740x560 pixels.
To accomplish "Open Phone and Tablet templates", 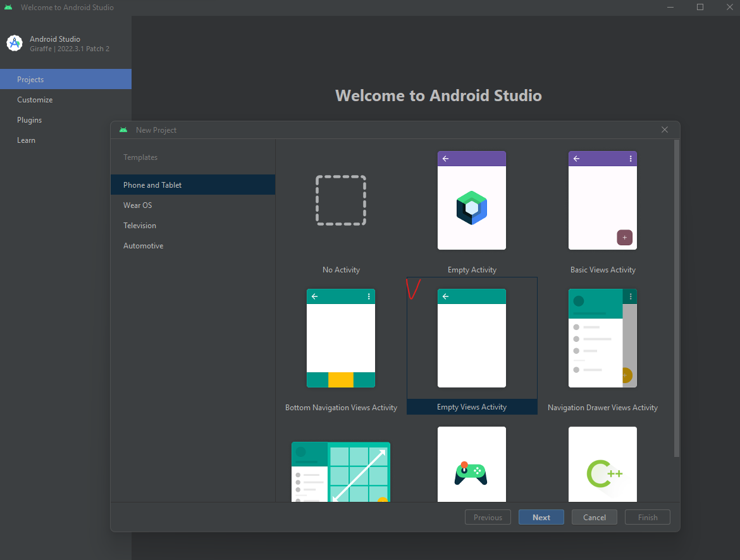I will pos(192,185).
